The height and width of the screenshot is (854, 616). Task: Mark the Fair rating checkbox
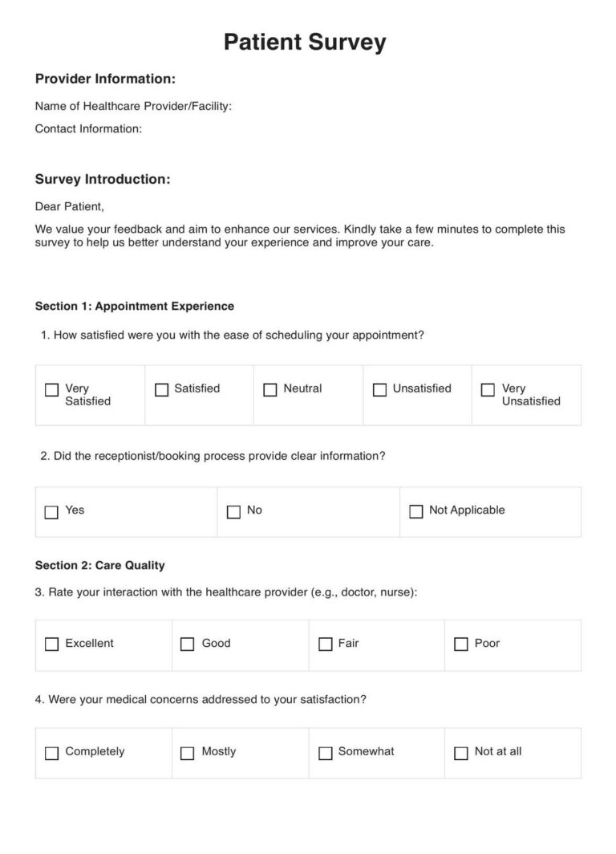(x=326, y=645)
